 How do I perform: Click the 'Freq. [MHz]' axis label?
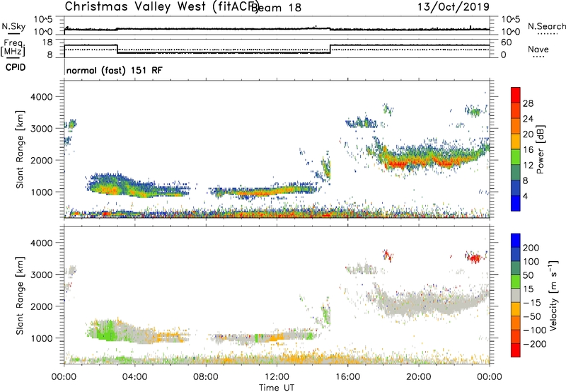[x=13, y=47]
